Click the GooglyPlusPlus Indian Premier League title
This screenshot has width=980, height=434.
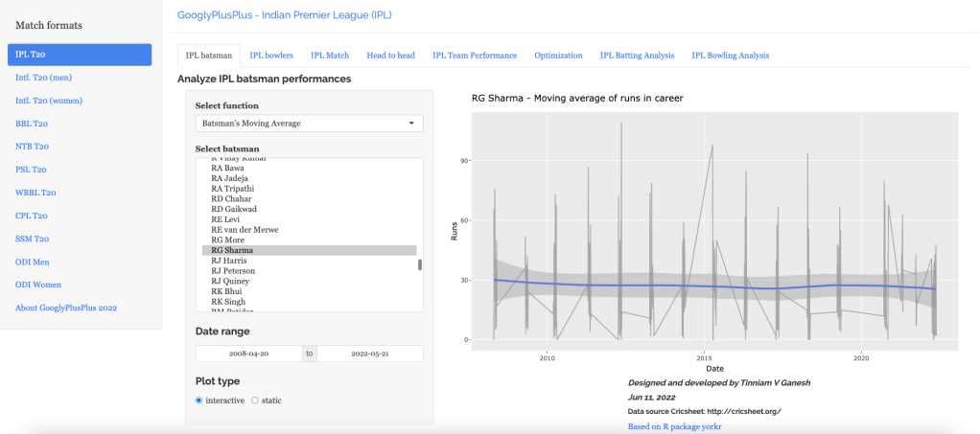(285, 15)
